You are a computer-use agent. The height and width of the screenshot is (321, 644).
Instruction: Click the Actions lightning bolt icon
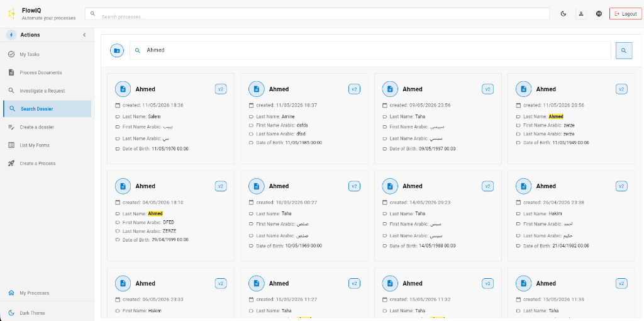point(11,35)
